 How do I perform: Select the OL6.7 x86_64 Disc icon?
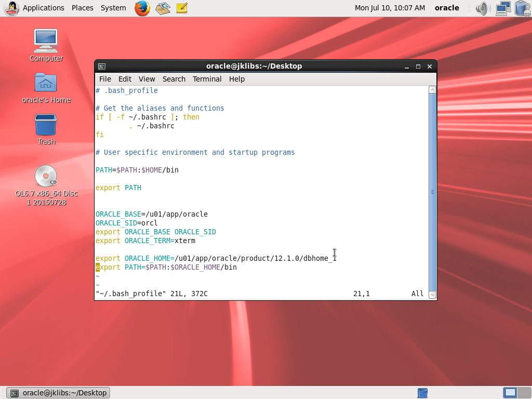tap(46, 185)
